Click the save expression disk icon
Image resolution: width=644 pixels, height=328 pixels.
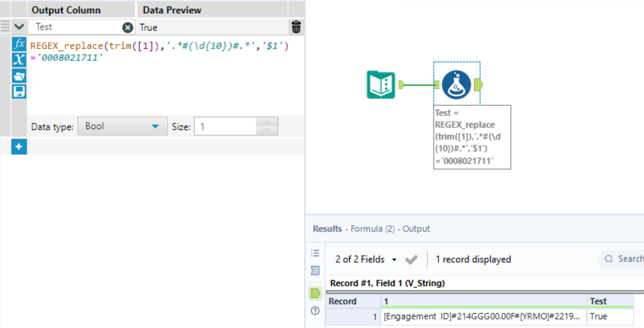(19, 92)
